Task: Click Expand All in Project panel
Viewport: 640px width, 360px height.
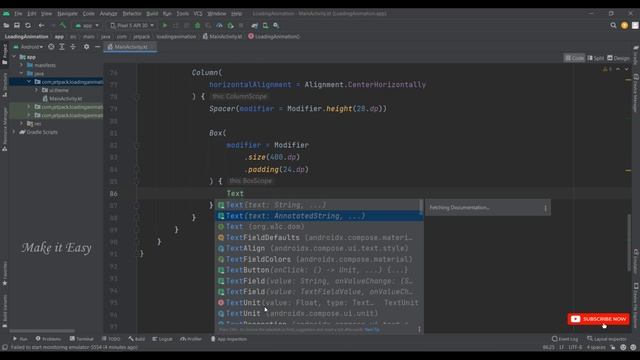Action: pyautogui.click(x=62, y=47)
